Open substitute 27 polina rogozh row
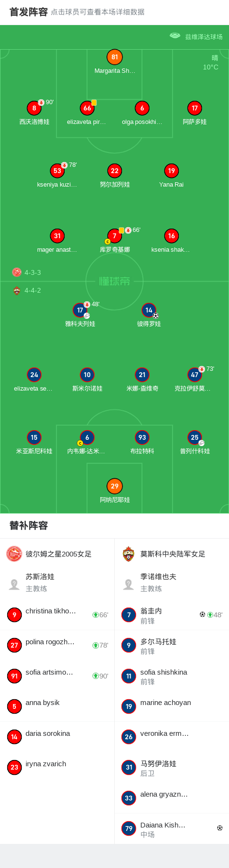Screen dimensions: 229x868 tap(57, 645)
